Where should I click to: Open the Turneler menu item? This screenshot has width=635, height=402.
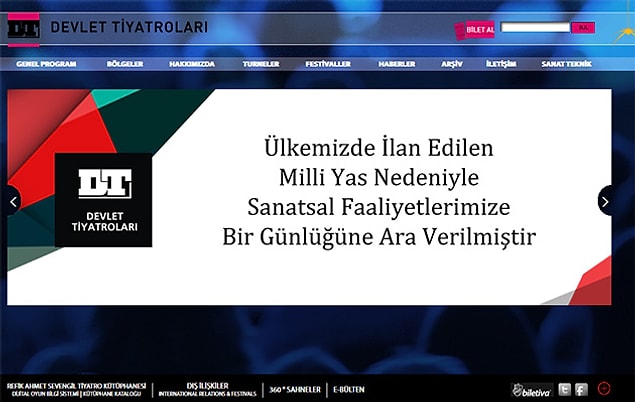[x=261, y=64]
